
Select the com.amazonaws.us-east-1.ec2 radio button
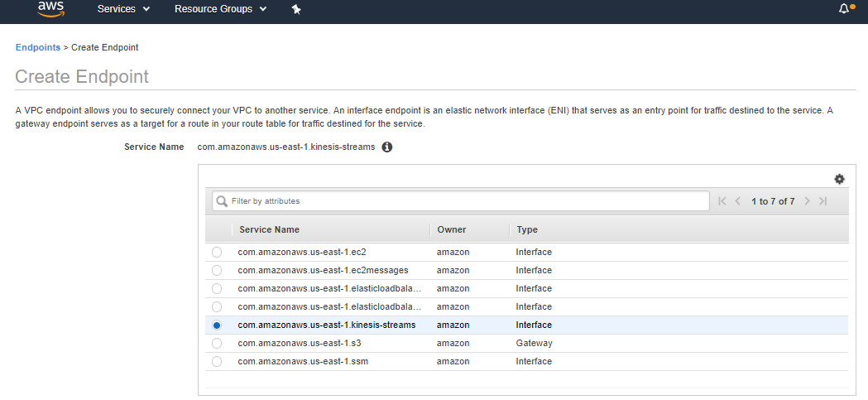217,252
